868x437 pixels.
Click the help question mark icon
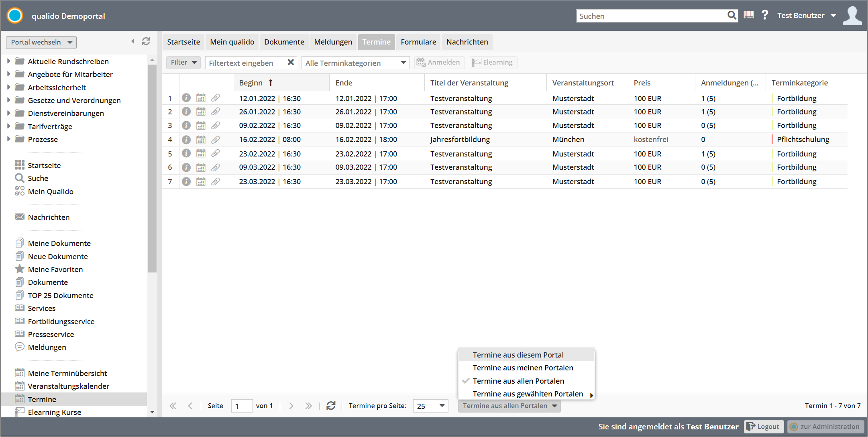(765, 15)
